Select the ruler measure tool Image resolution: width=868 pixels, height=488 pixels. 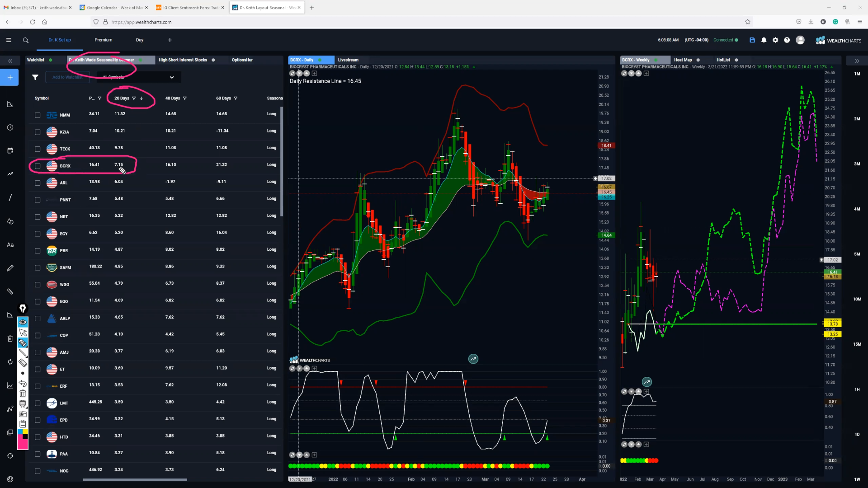(10, 291)
